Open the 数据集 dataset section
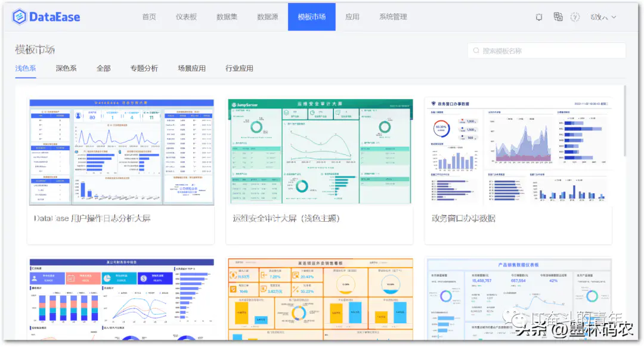 (x=227, y=17)
